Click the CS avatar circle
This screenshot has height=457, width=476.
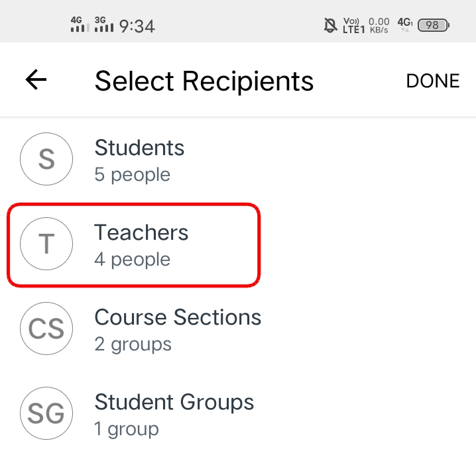tap(46, 329)
